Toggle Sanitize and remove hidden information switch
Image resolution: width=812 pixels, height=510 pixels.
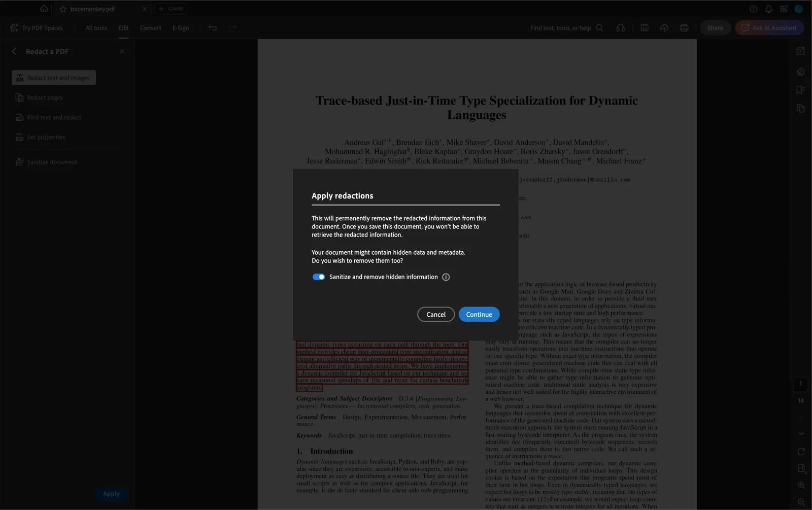click(319, 277)
